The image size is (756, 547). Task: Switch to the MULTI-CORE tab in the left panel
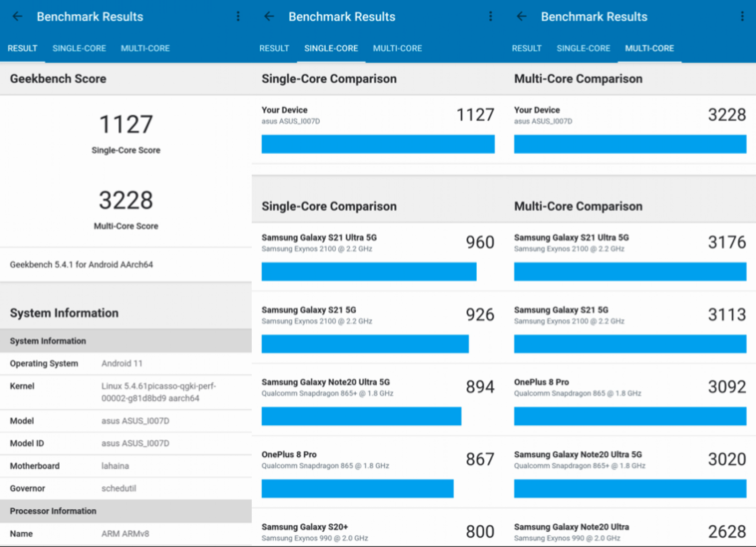(x=145, y=48)
